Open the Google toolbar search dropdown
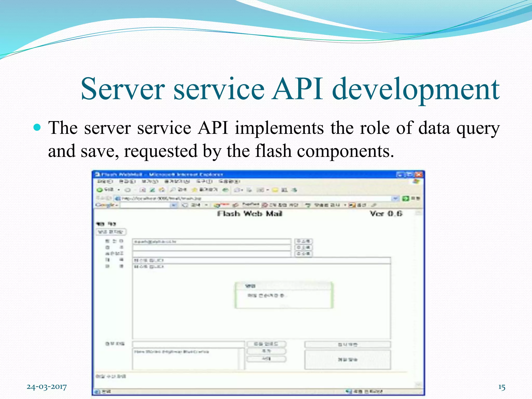532x399 pixels. pyautogui.click(x=174, y=205)
